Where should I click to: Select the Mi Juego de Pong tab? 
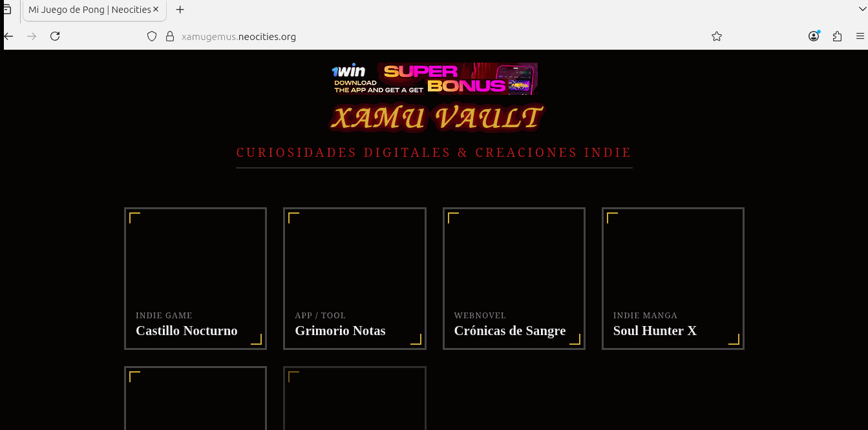point(94,10)
